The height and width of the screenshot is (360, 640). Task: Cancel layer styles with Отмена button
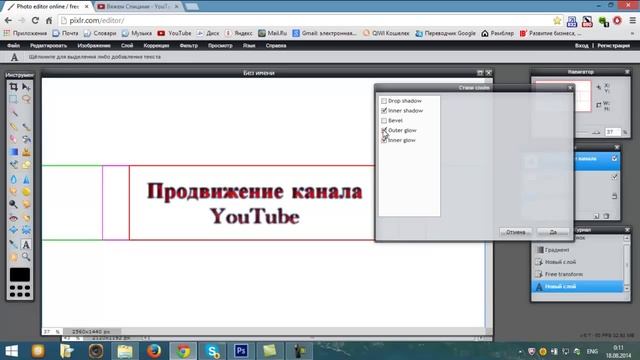click(516, 232)
